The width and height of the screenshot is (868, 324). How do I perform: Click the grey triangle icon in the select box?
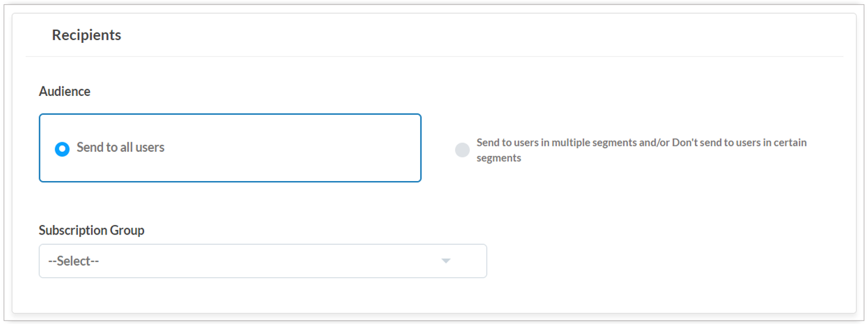coord(446,261)
